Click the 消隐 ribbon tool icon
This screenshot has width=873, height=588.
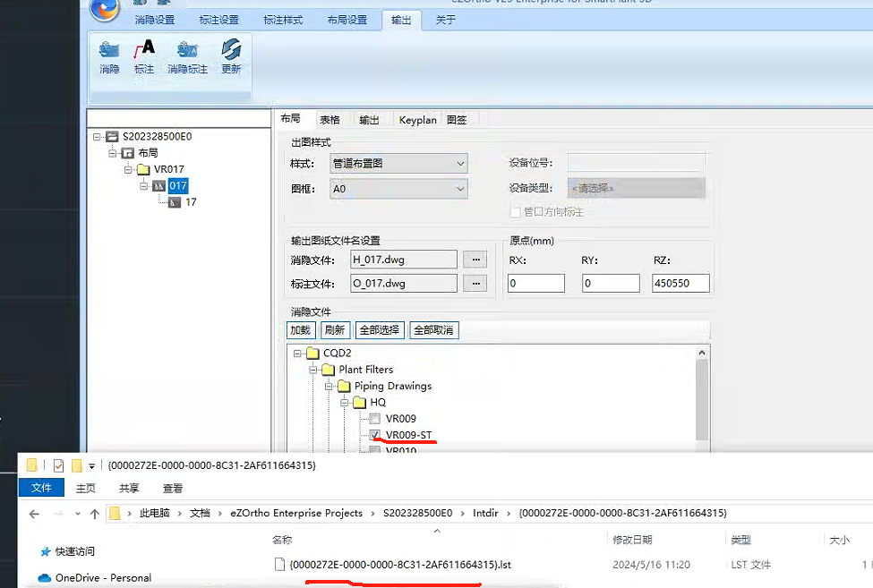[x=109, y=50]
